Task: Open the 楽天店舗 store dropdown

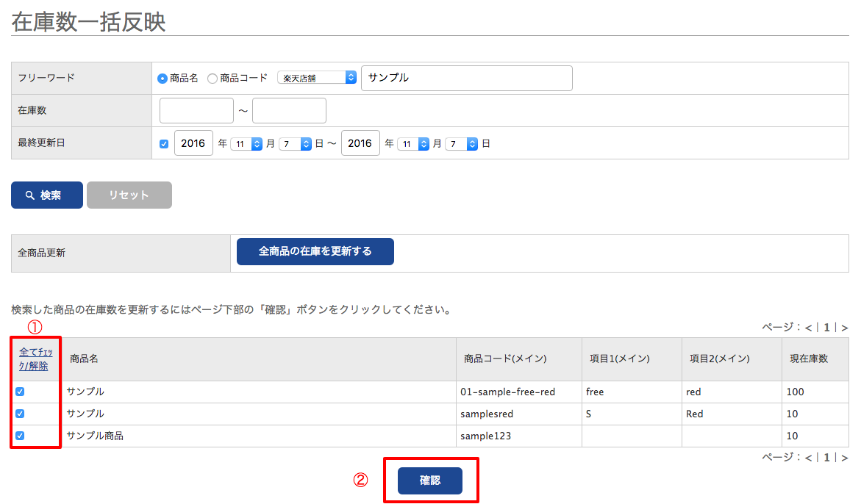Action: click(x=317, y=78)
